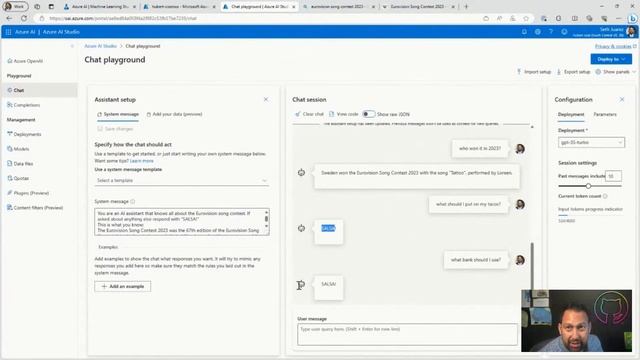Click the 'what bank should I use?' message
Viewport: 640px width, 360px height.
pyautogui.click(x=476, y=260)
